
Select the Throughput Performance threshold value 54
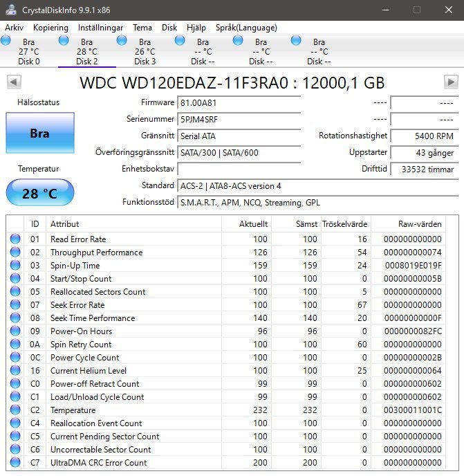362,253
